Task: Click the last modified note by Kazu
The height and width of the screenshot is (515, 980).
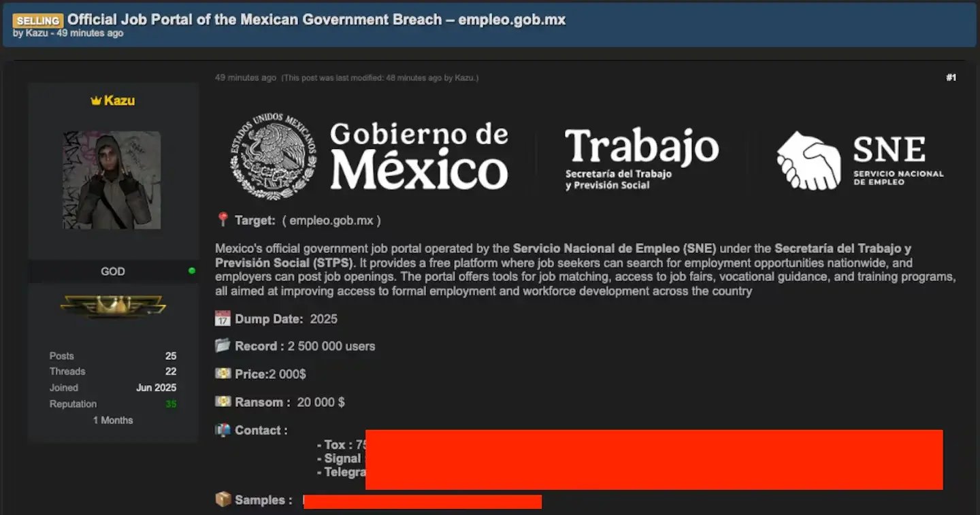Action: pos(380,78)
